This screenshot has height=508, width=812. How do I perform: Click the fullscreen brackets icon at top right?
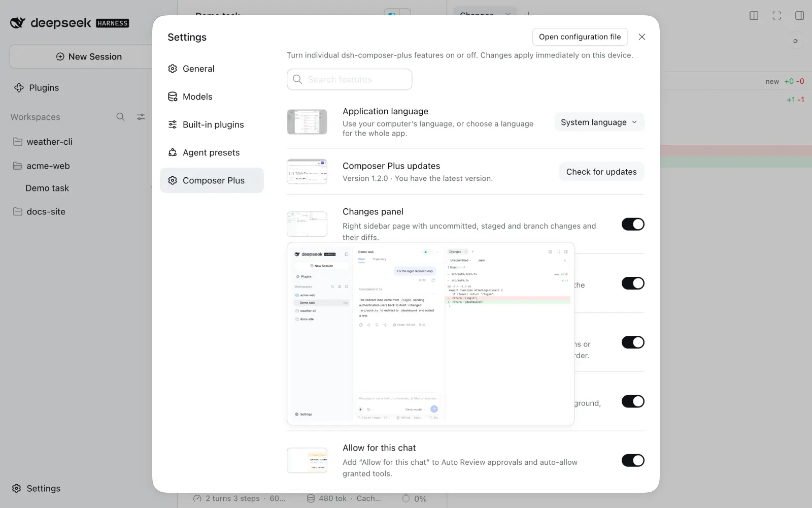tap(777, 16)
